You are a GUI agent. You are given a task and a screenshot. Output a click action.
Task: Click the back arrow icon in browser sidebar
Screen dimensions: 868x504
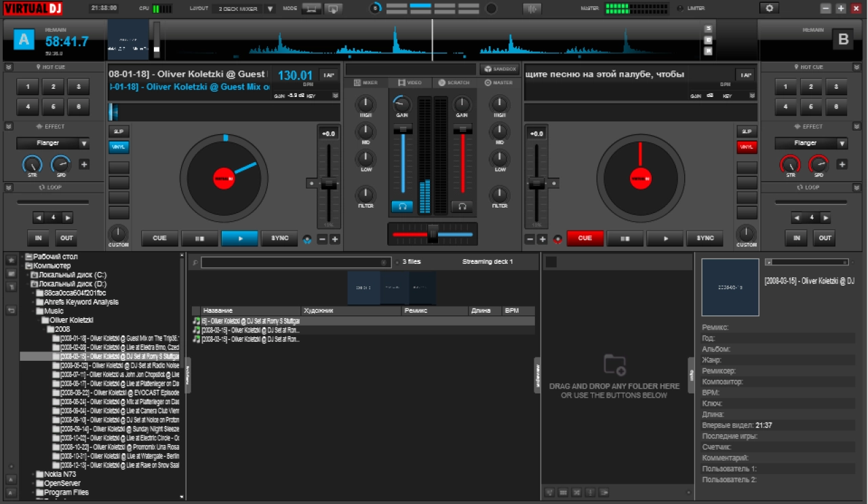click(11, 309)
